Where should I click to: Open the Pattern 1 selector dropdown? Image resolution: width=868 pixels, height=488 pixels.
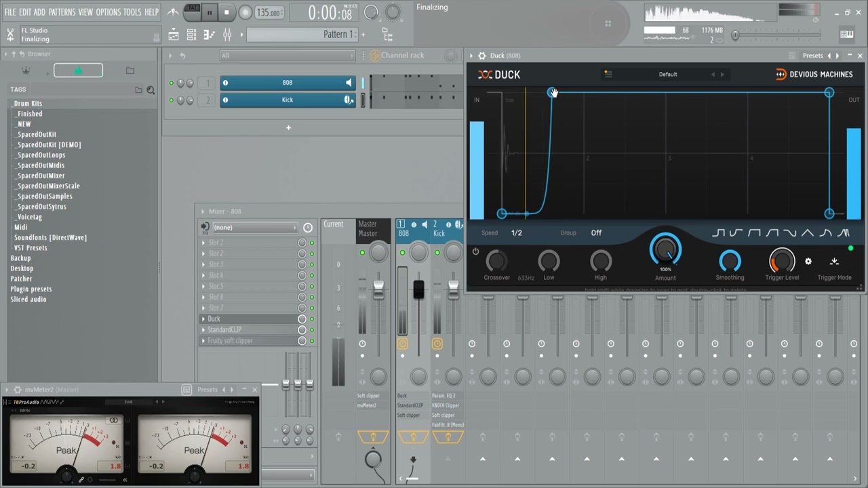pyautogui.click(x=302, y=35)
